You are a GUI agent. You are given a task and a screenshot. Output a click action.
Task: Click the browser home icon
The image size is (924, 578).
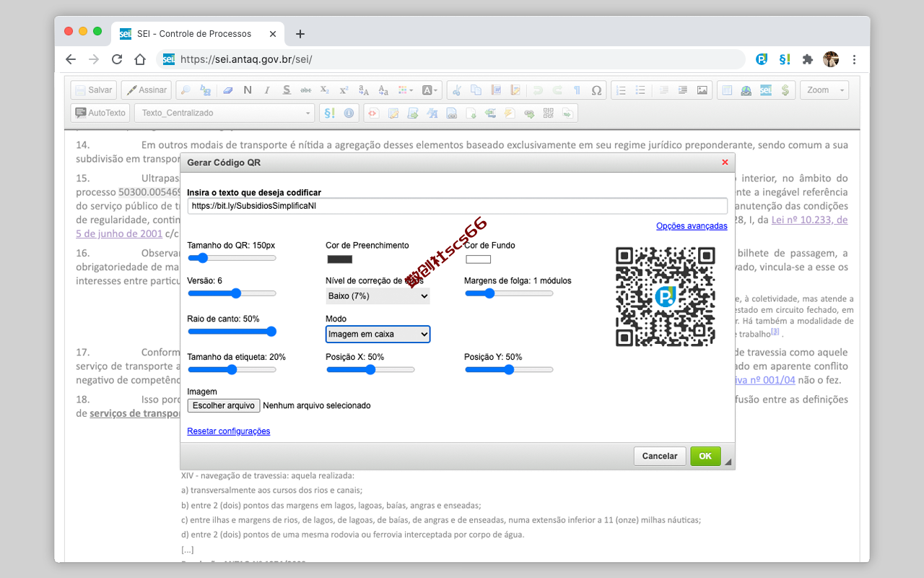[x=140, y=59]
